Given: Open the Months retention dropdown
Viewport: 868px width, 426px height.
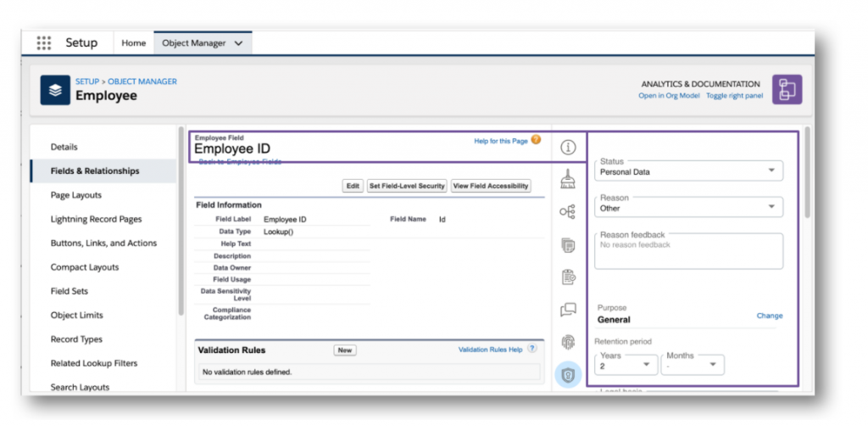Looking at the screenshot, I should point(693,365).
